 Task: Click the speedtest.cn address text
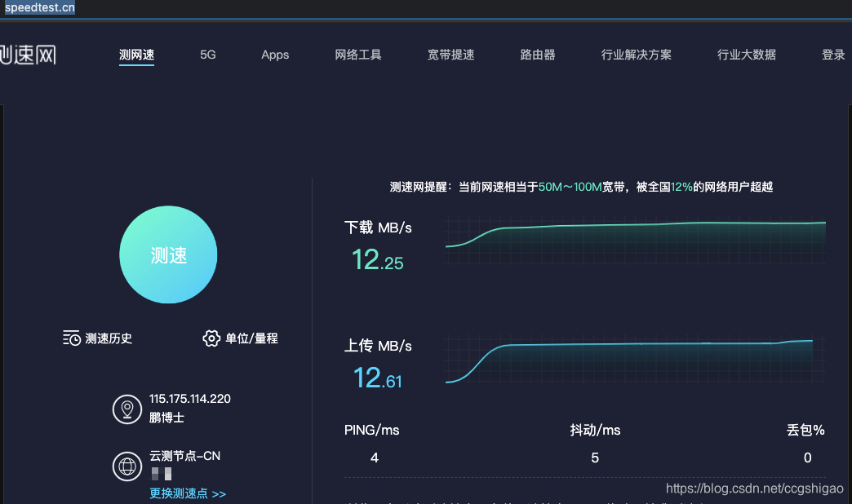[40, 7]
